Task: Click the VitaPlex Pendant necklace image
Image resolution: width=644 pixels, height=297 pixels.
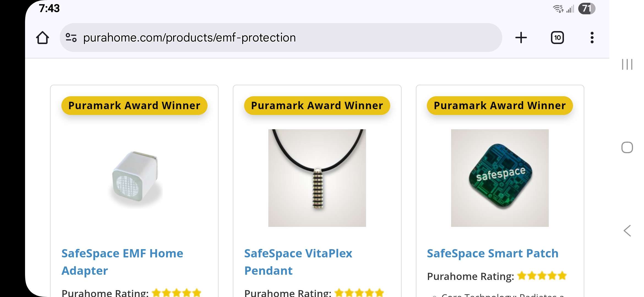Action: click(317, 178)
